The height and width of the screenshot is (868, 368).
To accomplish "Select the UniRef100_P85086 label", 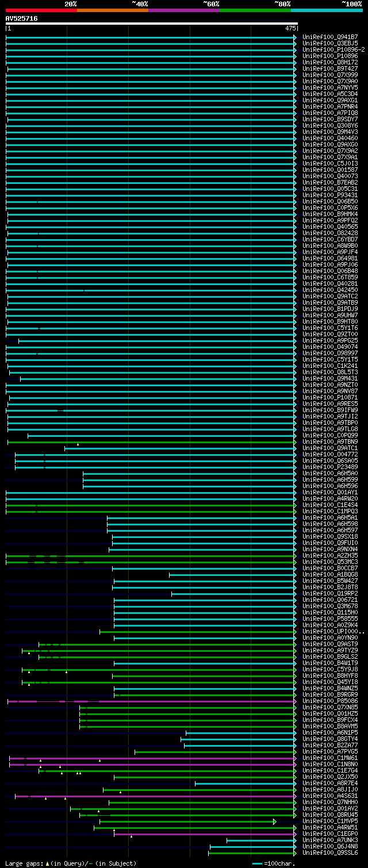I will click(330, 701).
